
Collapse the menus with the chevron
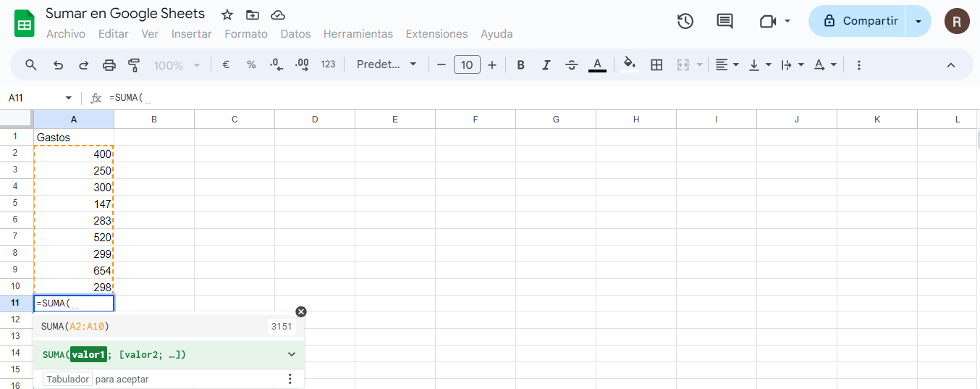[951, 64]
